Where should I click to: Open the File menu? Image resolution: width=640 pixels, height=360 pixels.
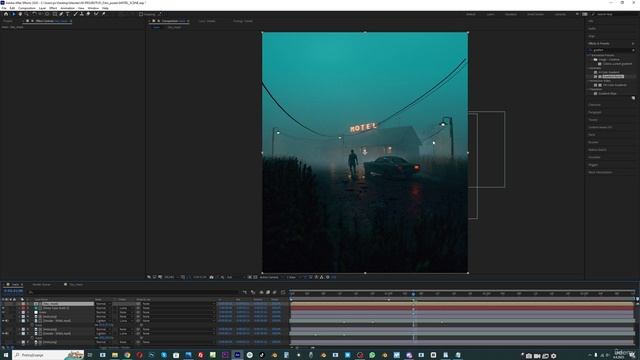pyautogui.click(x=4, y=8)
